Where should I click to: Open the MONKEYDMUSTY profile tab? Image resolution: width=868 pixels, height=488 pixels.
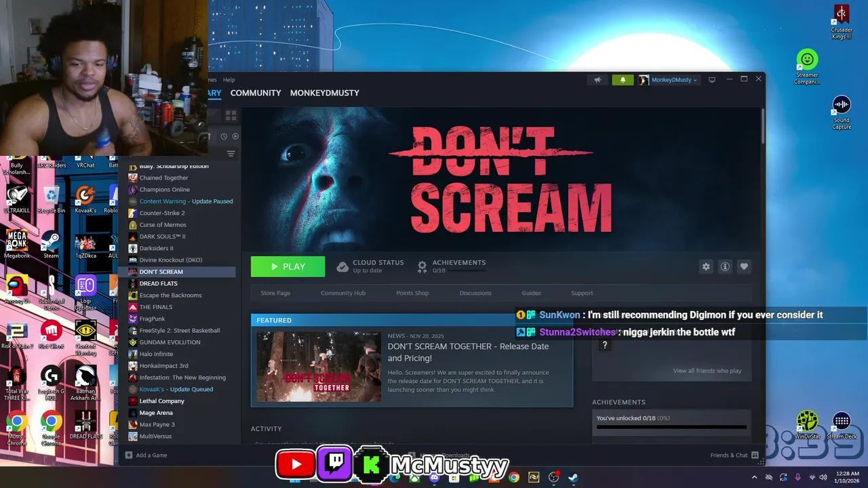click(x=325, y=93)
